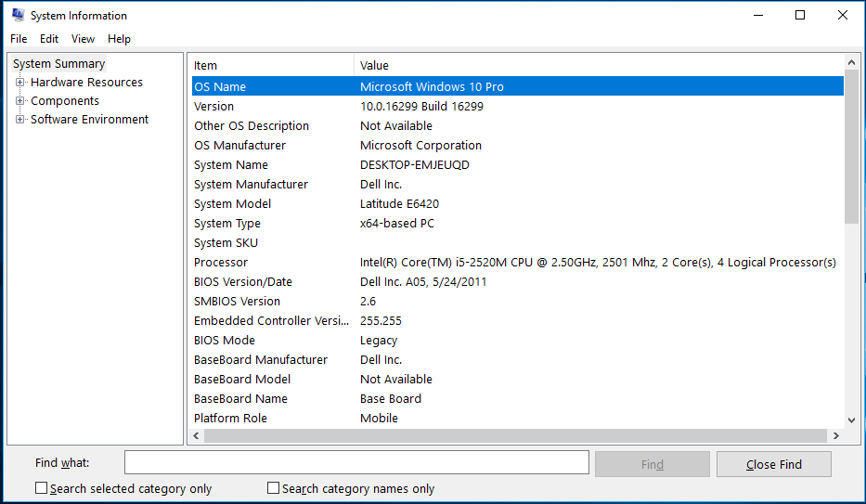Enable Search category names only checkbox

click(x=273, y=488)
